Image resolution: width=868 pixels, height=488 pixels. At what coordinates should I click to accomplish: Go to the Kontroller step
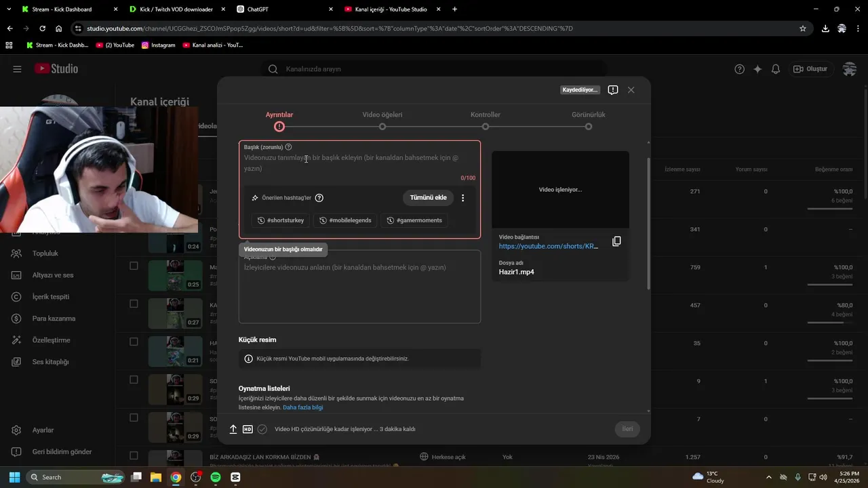tap(486, 121)
